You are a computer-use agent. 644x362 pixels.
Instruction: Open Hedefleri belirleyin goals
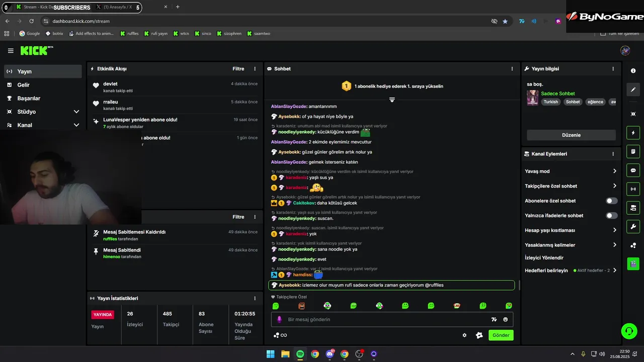(571, 270)
